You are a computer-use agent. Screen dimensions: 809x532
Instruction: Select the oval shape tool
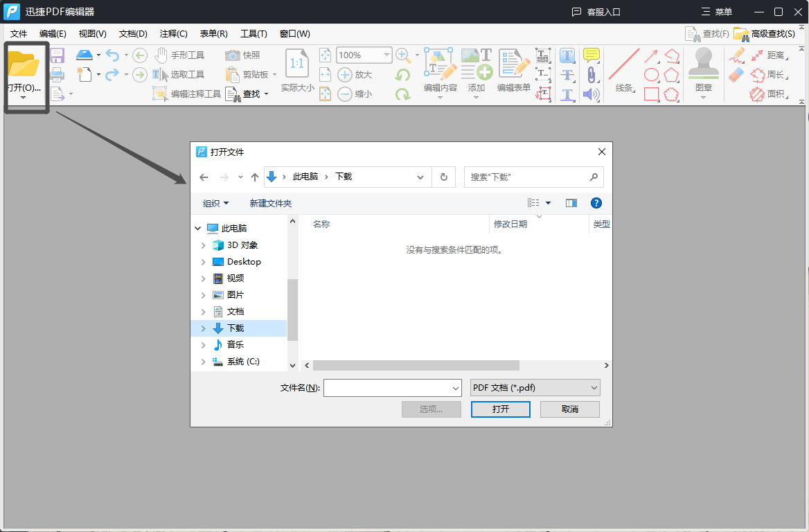[x=652, y=75]
